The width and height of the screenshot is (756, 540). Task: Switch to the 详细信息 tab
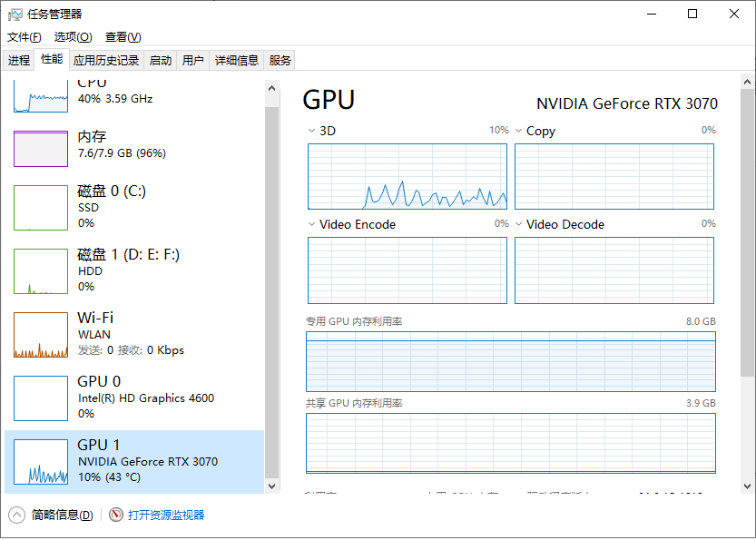click(236, 60)
